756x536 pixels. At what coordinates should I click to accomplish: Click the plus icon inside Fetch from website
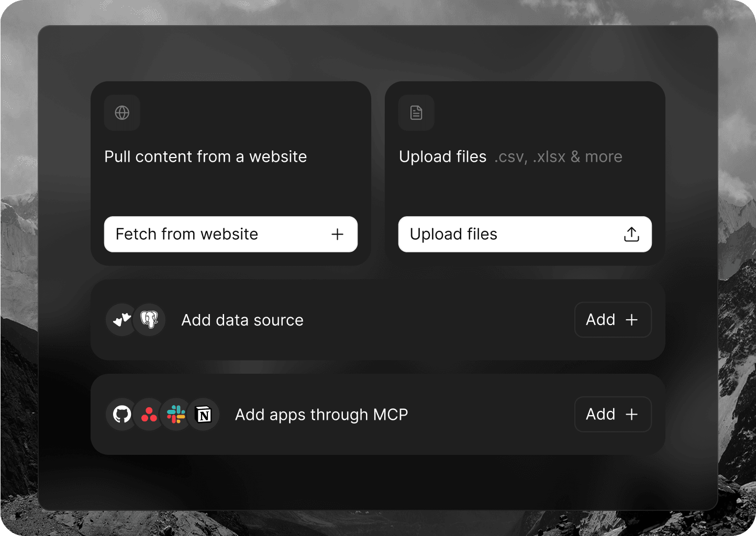(x=337, y=234)
